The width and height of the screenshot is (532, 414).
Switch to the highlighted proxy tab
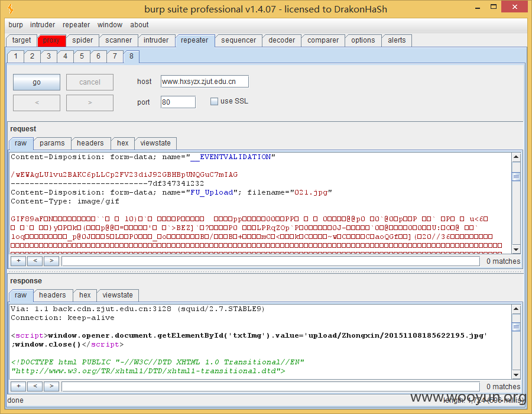[x=51, y=40]
